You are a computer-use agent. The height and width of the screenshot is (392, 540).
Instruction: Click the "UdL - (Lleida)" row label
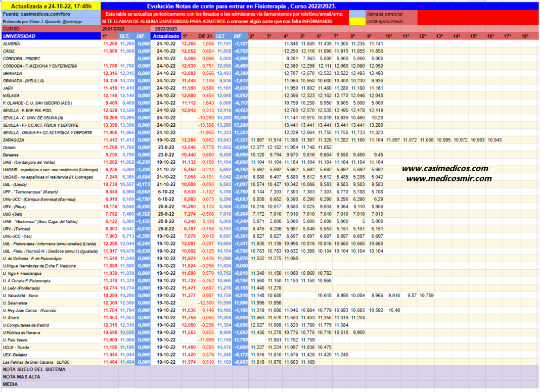(x=16, y=184)
